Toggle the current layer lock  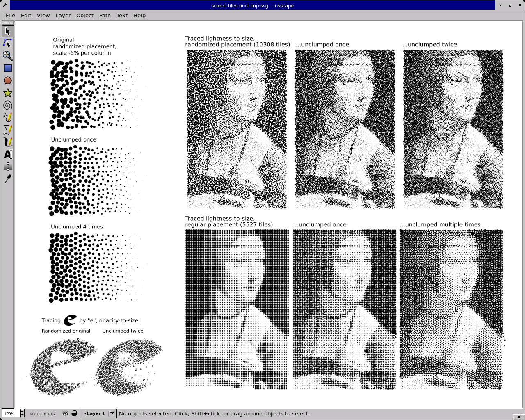tap(74, 413)
